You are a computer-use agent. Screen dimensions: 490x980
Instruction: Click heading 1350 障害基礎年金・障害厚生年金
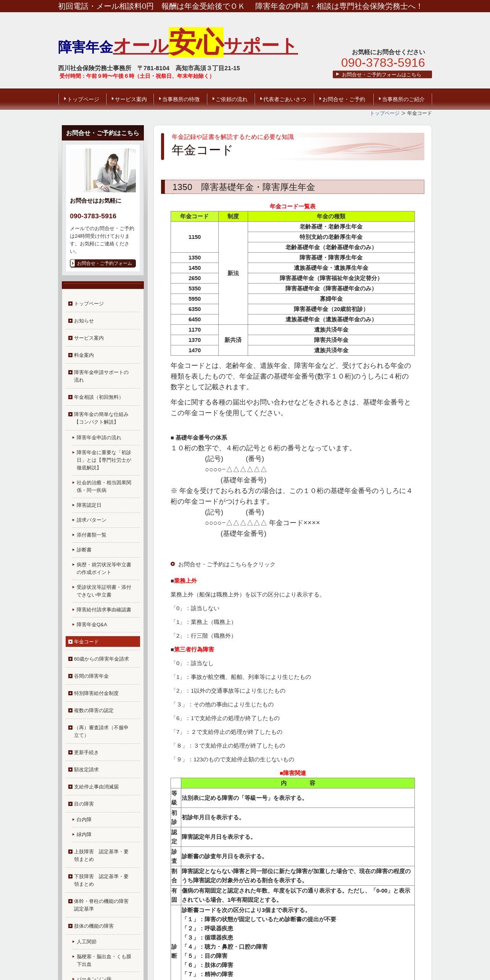pos(293,187)
